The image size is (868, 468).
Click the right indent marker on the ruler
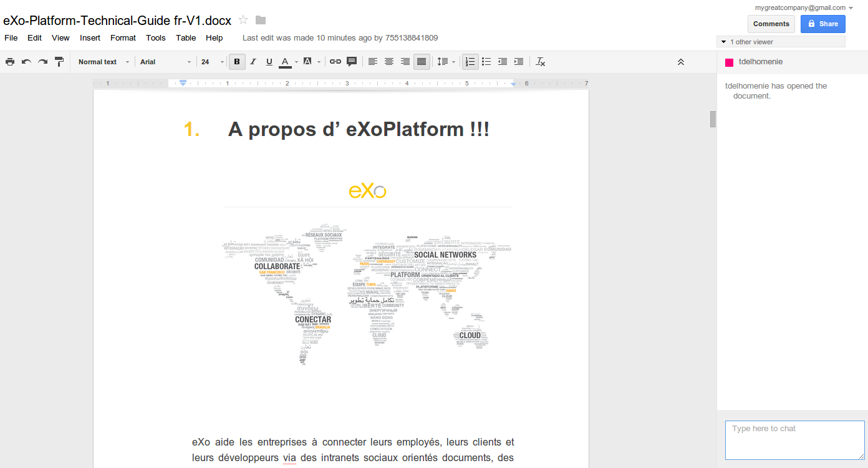coord(514,84)
